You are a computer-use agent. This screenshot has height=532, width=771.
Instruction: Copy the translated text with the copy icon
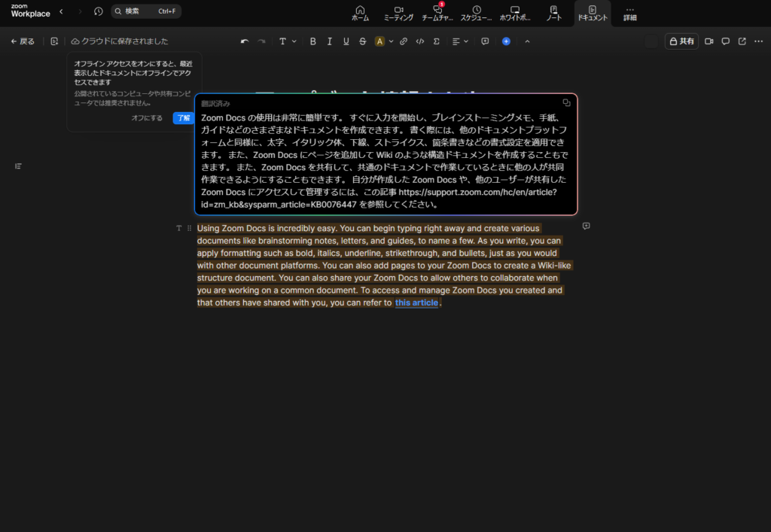point(566,102)
